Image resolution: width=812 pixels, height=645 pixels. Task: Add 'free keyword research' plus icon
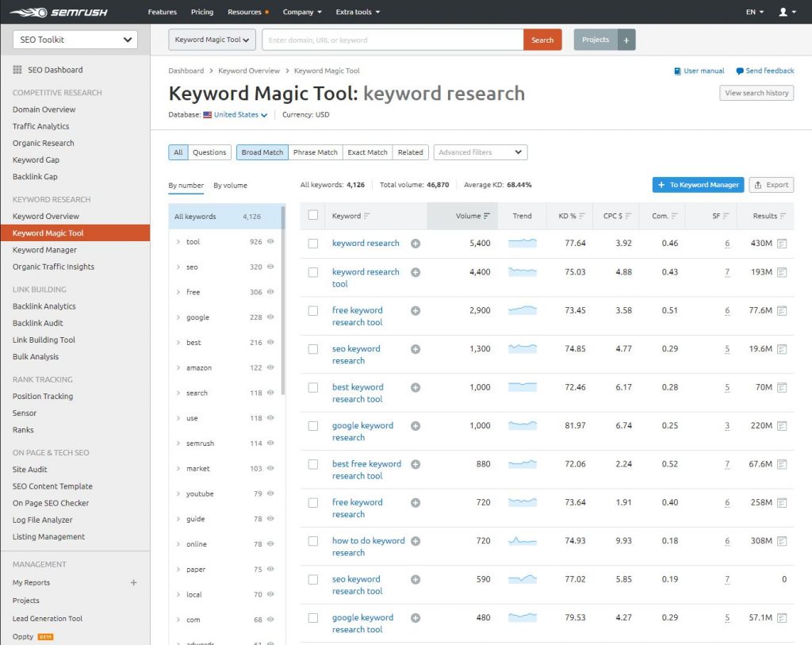pyautogui.click(x=416, y=502)
